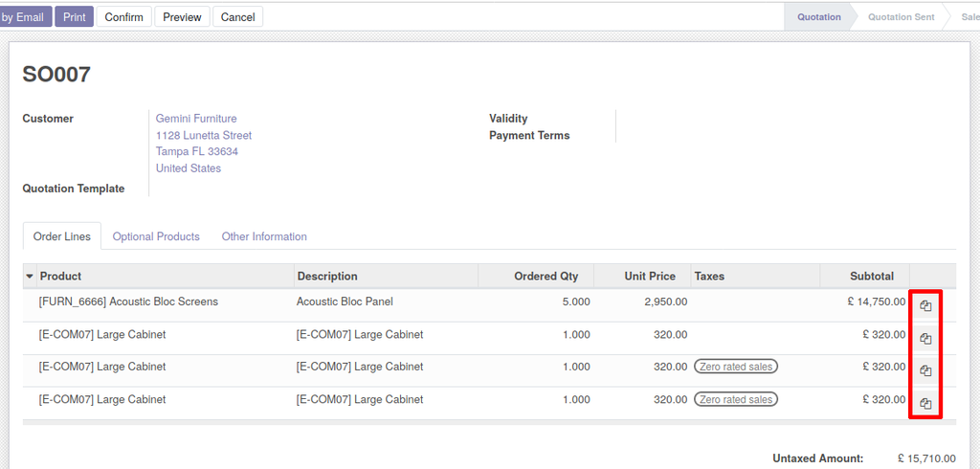Click the SO007 order title
The height and width of the screenshot is (469, 980).
coord(56,75)
